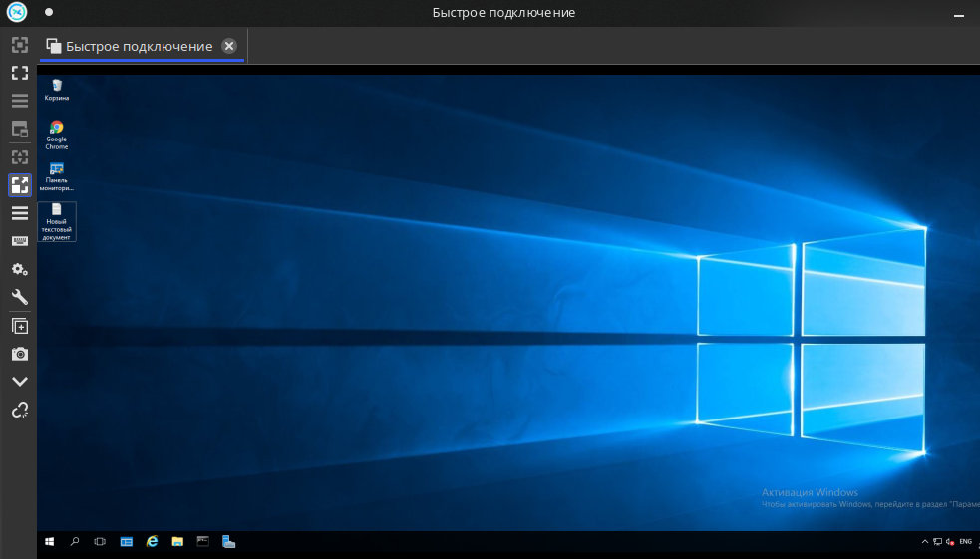
Task: Minimize the Быстрое подключение window
Action: tap(959, 15)
